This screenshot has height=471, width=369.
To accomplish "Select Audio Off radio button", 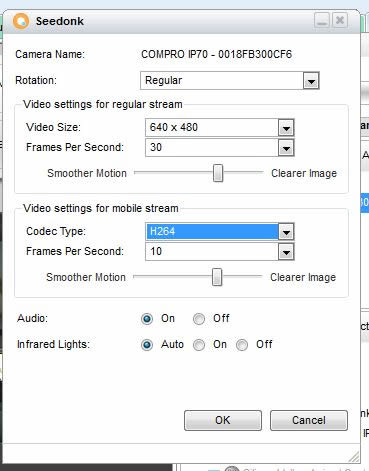I will pyautogui.click(x=199, y=319).
